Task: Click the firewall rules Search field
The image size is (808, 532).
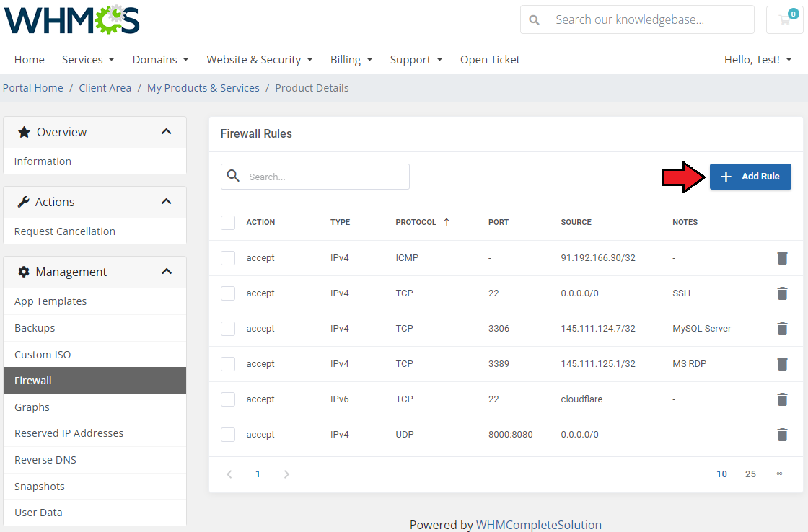Action: click(315, 177)
